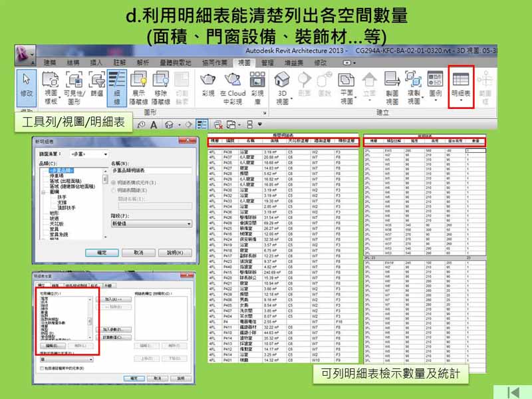The width and height of the screenshot is (532, 399).
Task: Open the 階段(P) 新營造 dropdown
Action: (x=152, y=223)
